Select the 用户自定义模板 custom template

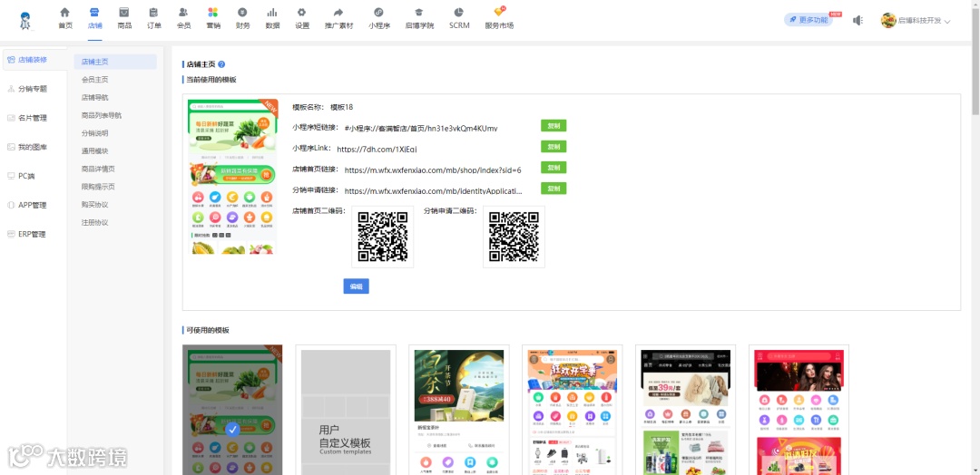[346, 410]
